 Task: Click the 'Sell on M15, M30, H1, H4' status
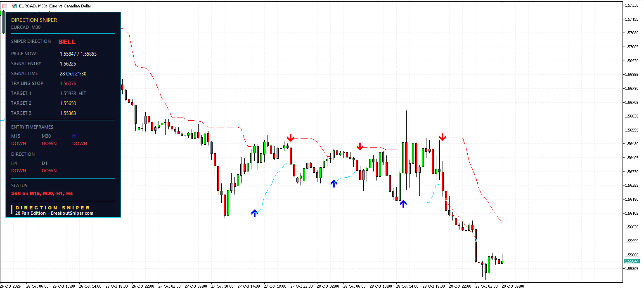(42, 193)
